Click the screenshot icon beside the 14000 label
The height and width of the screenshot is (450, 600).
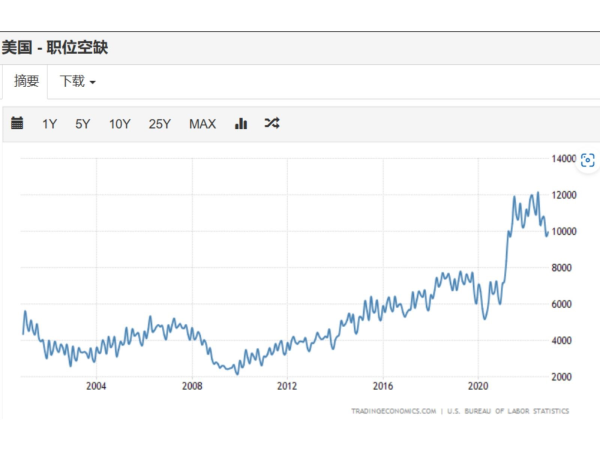[588, 160]
